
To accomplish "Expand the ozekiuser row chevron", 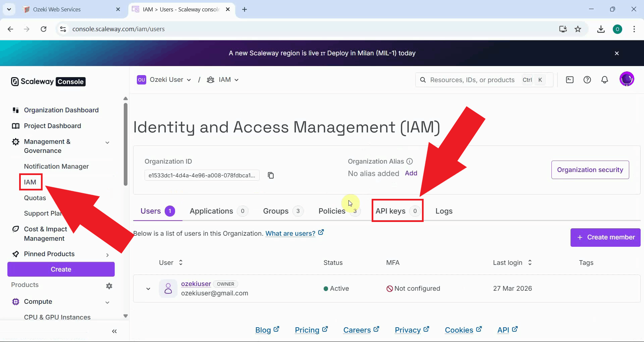I will pyautogui.click(x=148, y=289).
